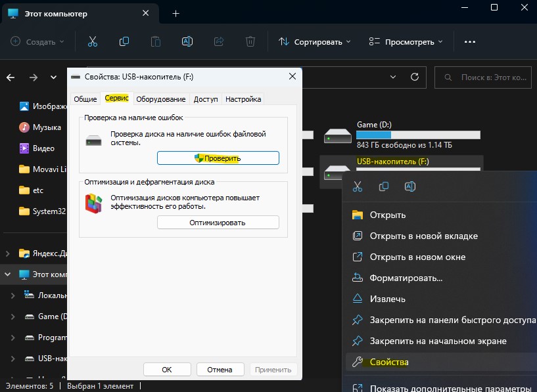Click the Проверить button
The height and width of the screenshot is (392, 537).
point(218,158)
